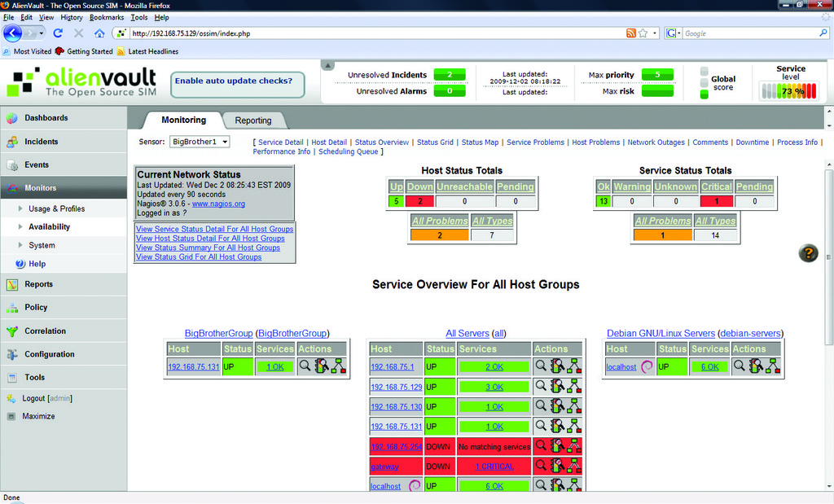Open the Incidents section in sidebar

tap(41, 142)
